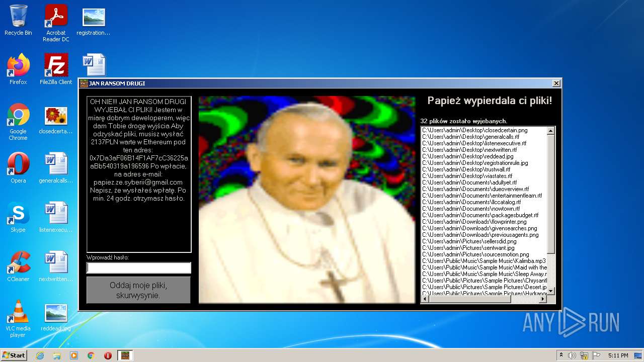Select listenexecutive.rtf list entry
The height and width of the screenshot is (362, 644).
pos(474,143)
